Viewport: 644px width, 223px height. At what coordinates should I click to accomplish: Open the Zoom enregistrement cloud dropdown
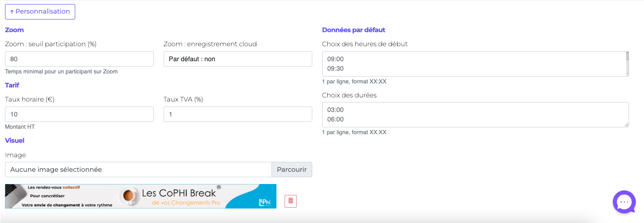click(237, 59)
